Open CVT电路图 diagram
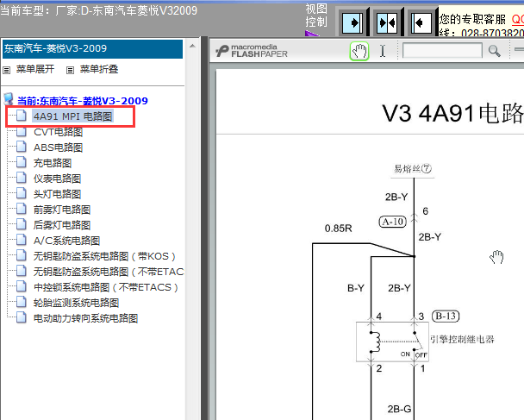 [x=58, y=132]
